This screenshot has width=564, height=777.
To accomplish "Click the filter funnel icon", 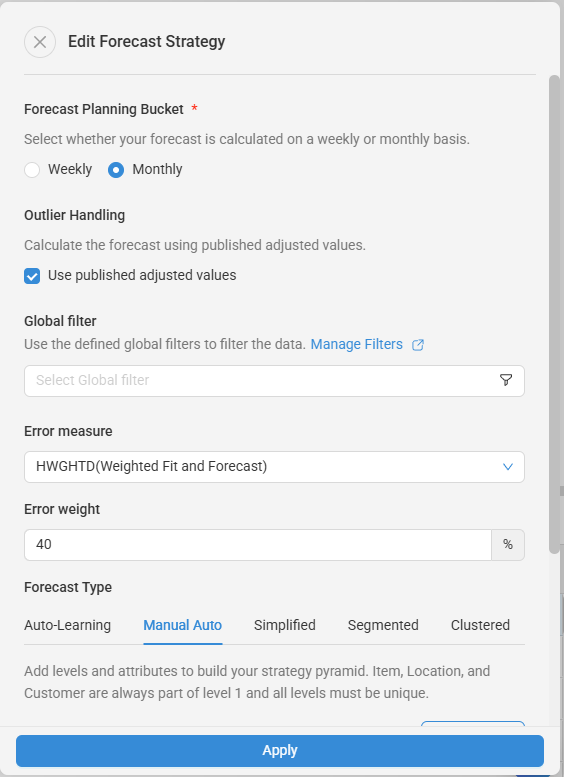I will (x=506, y=380).
